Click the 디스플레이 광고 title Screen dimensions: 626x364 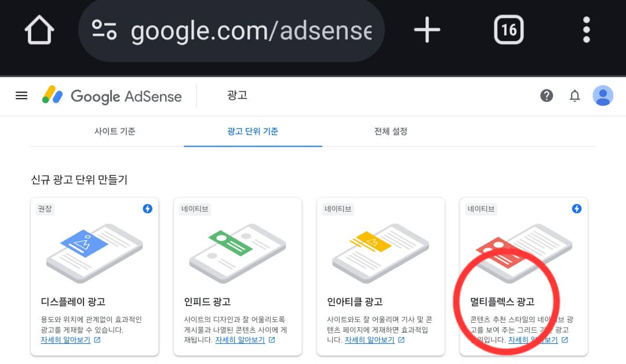(73, 302)
